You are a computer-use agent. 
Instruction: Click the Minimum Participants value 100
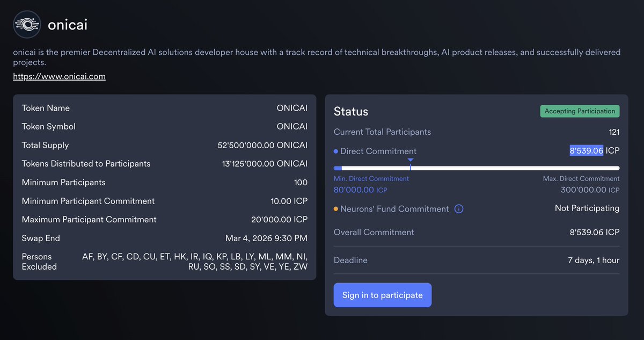coord(301,183)
